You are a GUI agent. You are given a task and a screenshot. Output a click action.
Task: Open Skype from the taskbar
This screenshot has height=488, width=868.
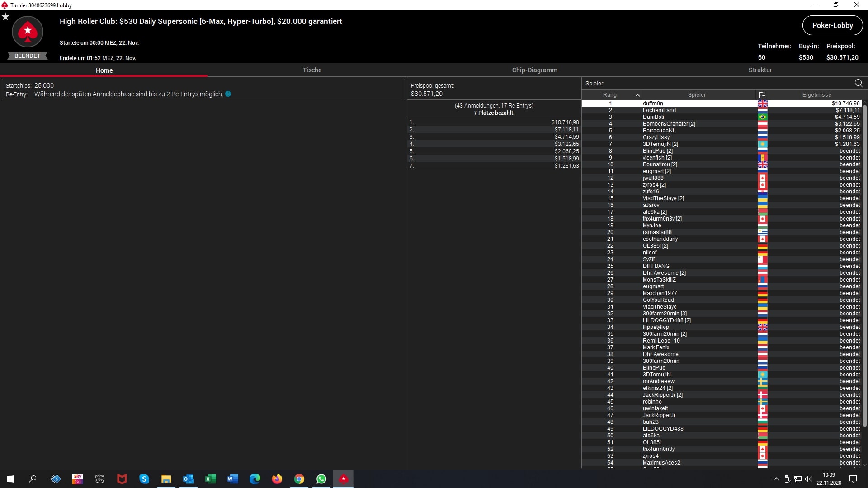pyautogui.click(x=144, y=479)
